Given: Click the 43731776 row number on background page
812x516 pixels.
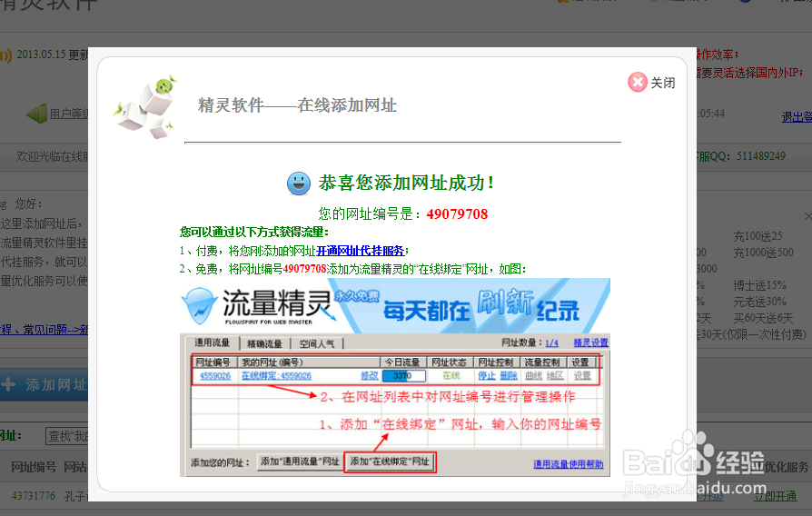Looking at the screenshot, I should (33, 496).
